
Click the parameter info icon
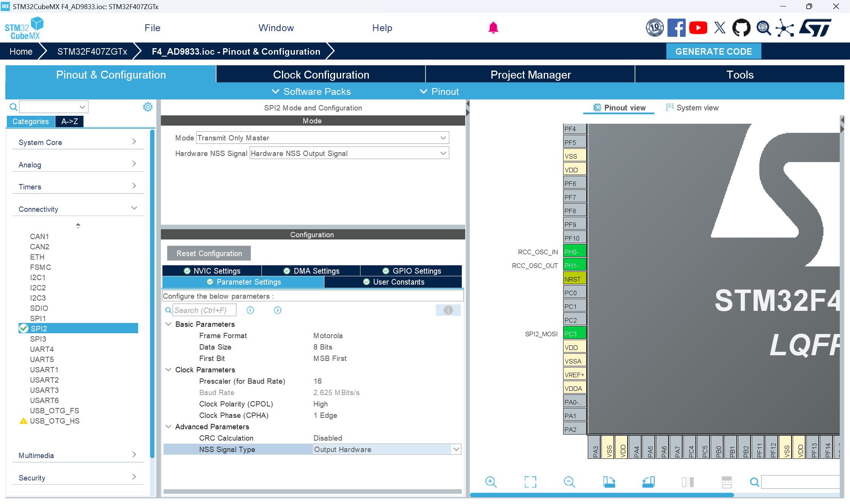click(448, 310)
